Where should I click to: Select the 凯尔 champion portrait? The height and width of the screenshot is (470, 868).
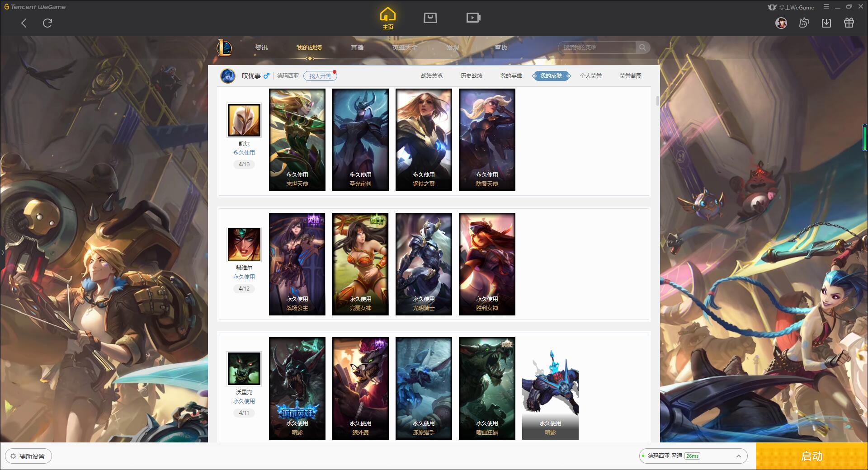(x=244, y=120)
